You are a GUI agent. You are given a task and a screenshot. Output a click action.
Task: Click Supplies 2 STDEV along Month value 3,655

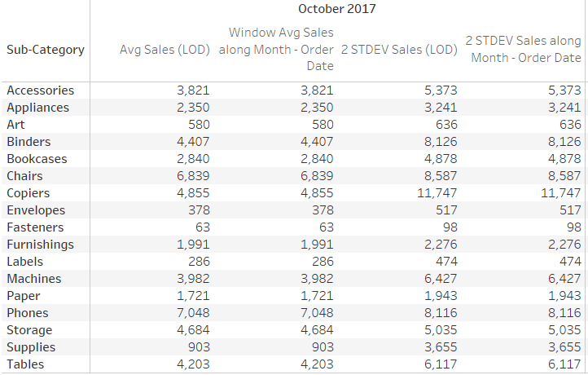564,347
